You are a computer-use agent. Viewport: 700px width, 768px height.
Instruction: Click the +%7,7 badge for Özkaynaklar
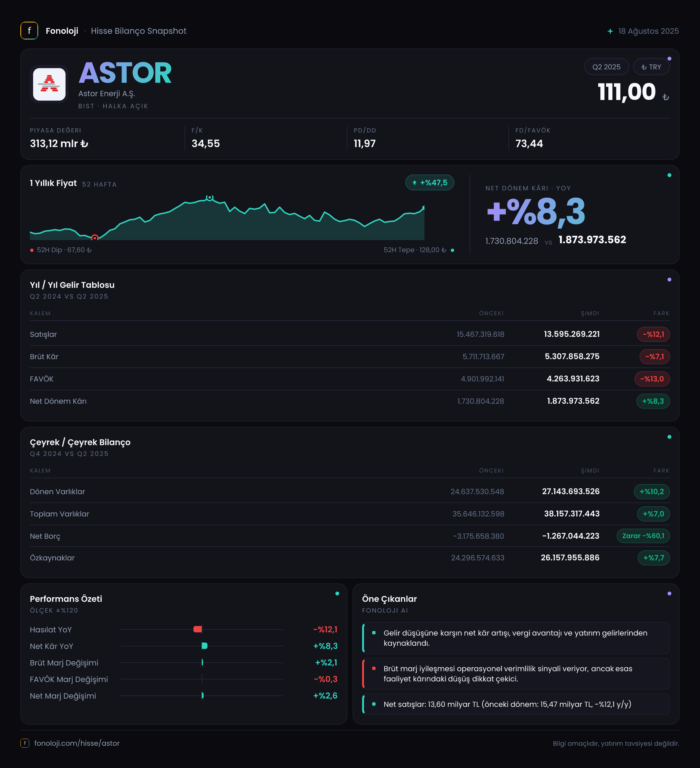(x=654, y=558)
